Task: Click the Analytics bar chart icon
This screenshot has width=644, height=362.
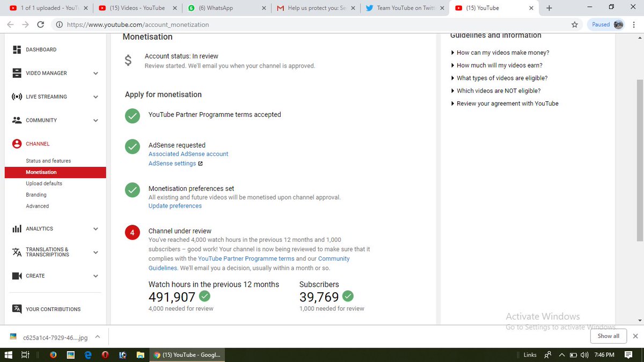Action: pos(17,228)
